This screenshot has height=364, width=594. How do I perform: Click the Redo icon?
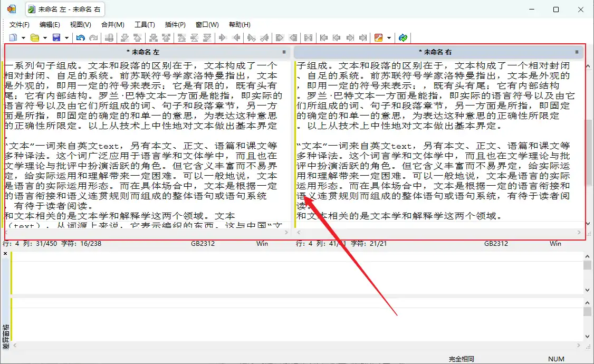point(94,37)
